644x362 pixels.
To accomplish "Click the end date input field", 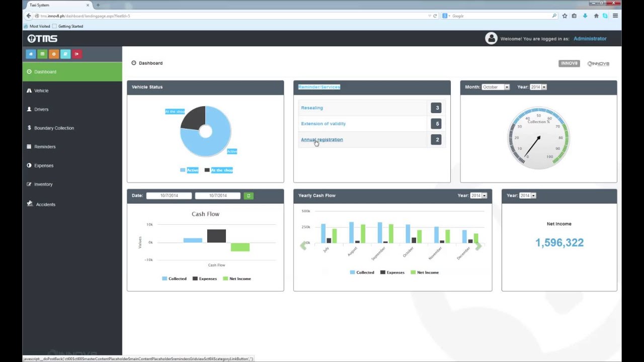I will pos(218,196).
